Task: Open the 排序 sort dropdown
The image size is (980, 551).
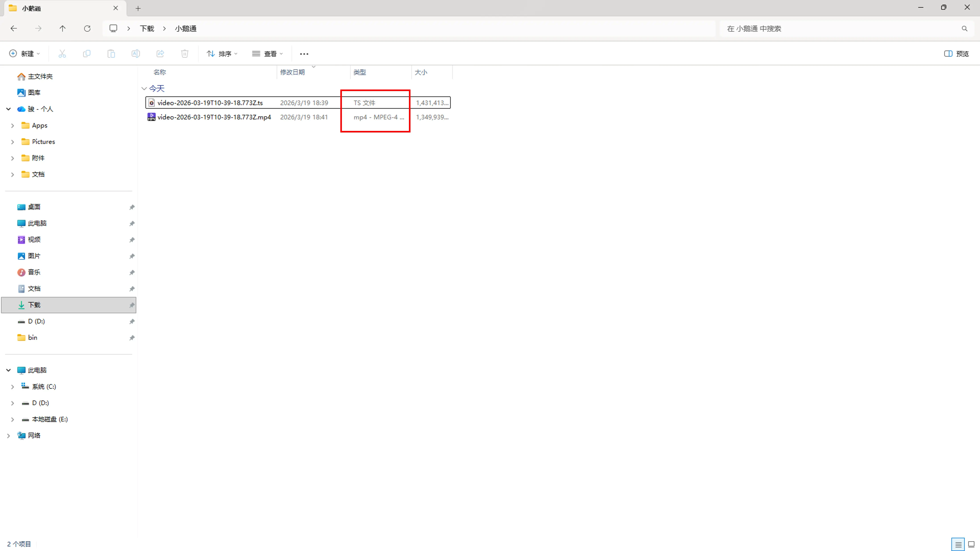Action: (x=222, y=54)
